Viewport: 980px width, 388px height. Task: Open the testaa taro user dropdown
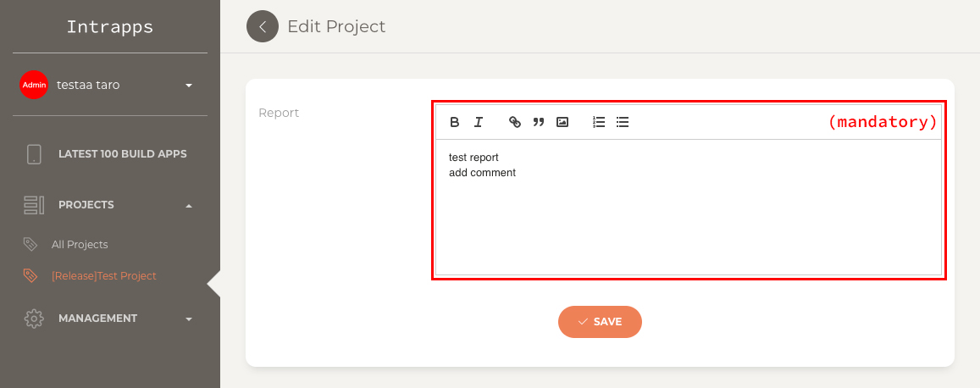(189, 85)
